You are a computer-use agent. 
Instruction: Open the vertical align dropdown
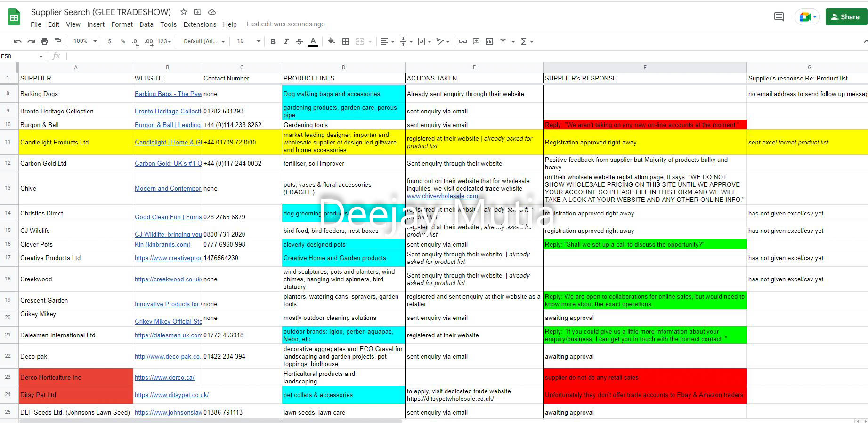(x=406, y=41)
